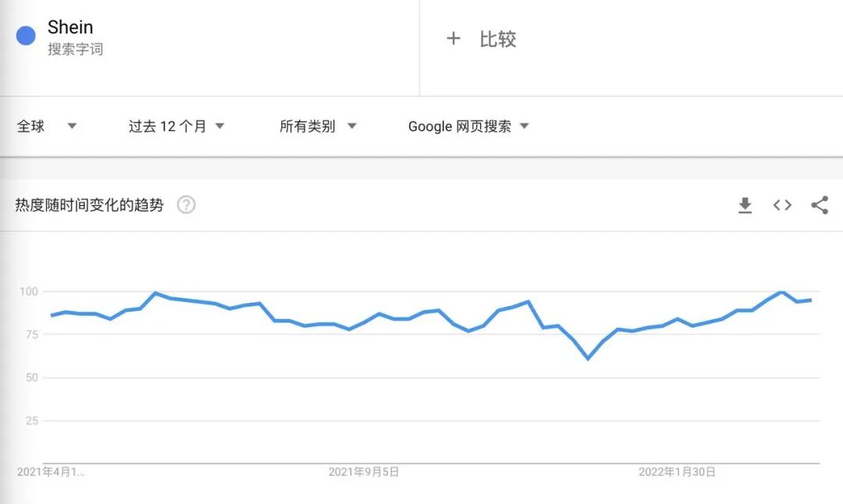Click the help question mark icon
The image size is (843, 504).
tap(186, 205)
